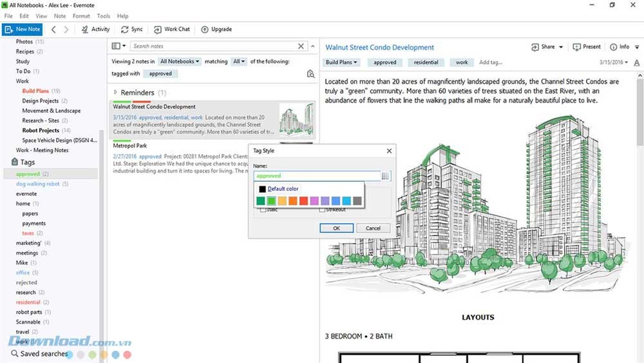This screenshot has width=644, height=363.
Task: Open the Format menu
Action: 81,15
